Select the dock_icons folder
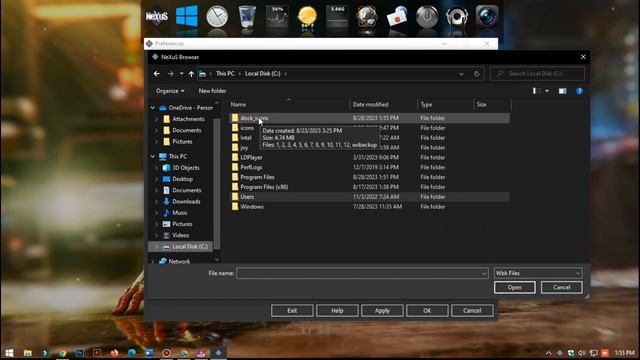The width and height of the screenshot is (640, 360). 369,118
